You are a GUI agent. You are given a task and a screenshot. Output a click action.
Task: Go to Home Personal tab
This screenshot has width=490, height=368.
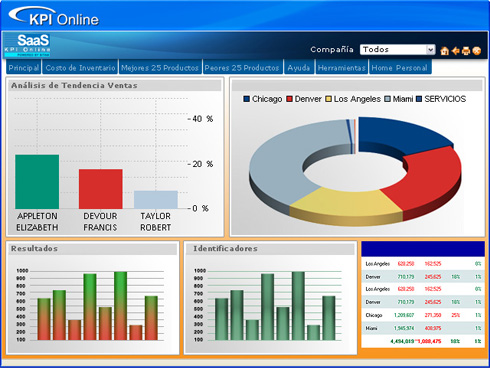(400, 67)
